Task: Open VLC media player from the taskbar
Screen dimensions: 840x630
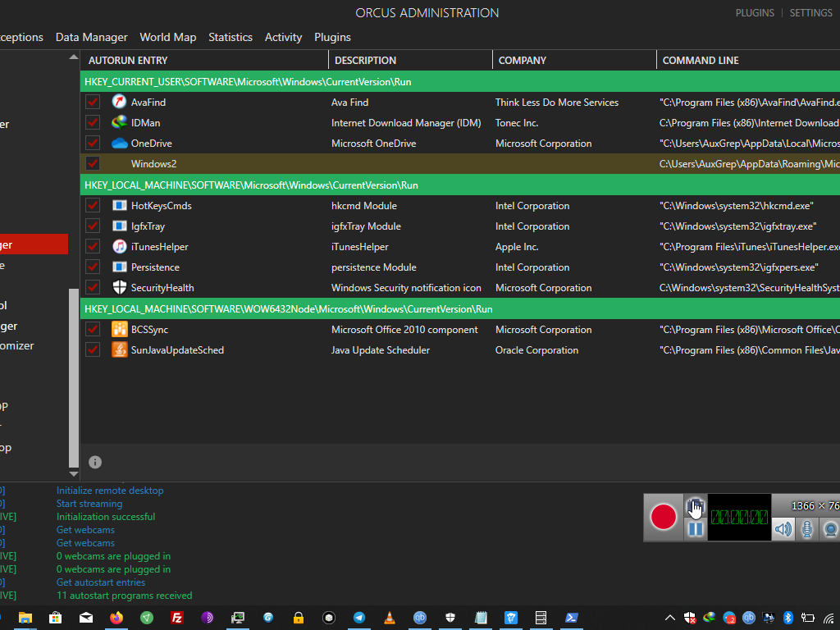Action: coord(390,618)
